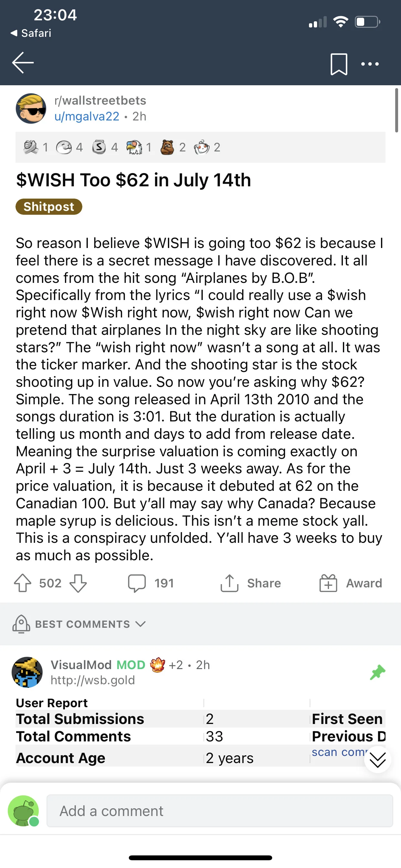Open the r/wallstreetbets subreddit link
401x868 pixels.
coord(100,100)
